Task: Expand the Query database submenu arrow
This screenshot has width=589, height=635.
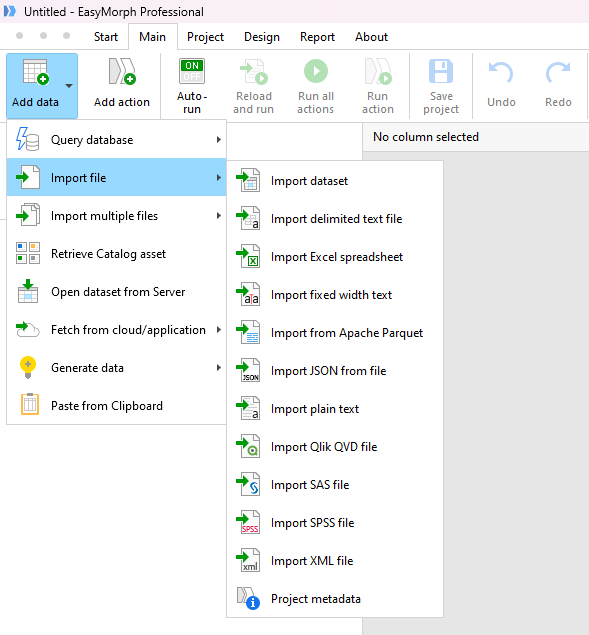Action: coord(219,140)
